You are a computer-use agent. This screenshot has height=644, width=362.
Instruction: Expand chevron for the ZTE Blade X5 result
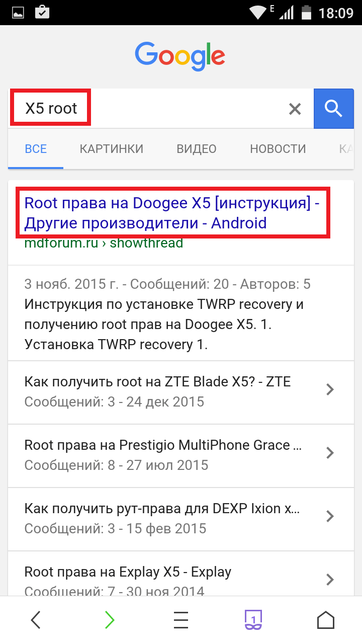click(x=330, y=389)
